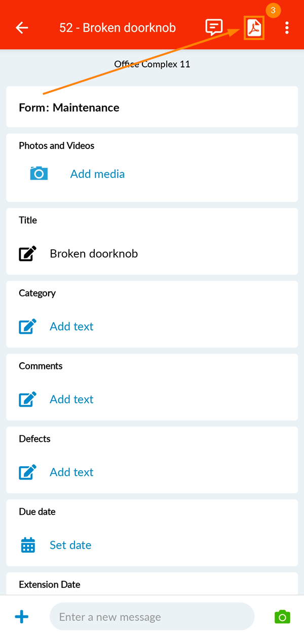Image resolution: width=304 pixels, height=644 pixels.
Task: Tap the Defects edit pencil icon
Action: 27,472
